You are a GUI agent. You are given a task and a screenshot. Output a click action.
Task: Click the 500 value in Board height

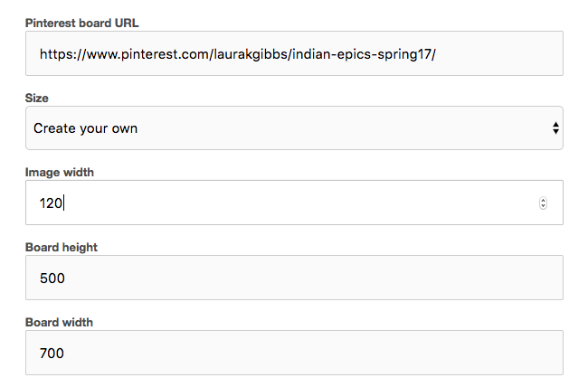52,278
